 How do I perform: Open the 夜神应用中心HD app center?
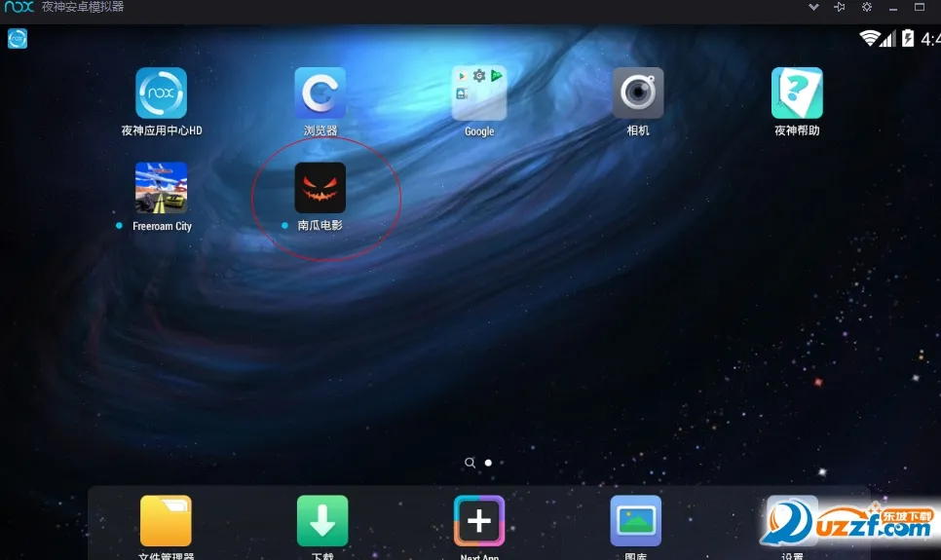(x=161, y=93)
